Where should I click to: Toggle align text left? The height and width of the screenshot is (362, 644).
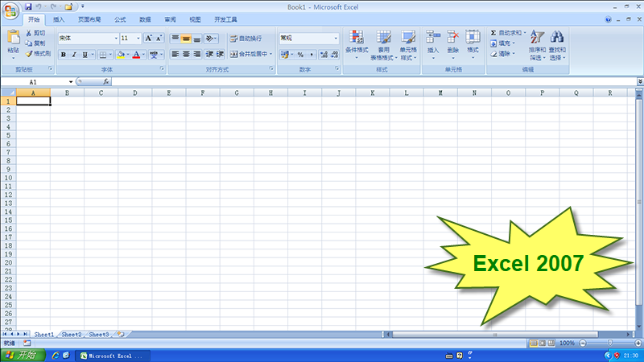[x=175, y=54]
